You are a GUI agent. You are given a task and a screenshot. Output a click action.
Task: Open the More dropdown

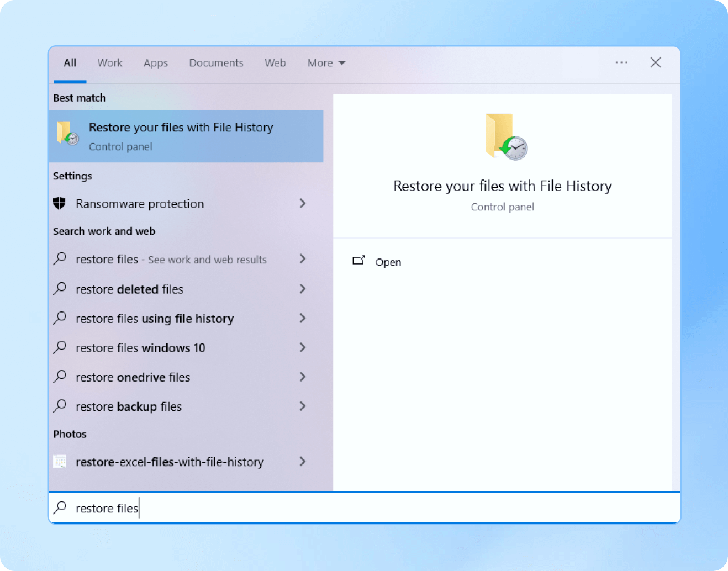[326, 63]
